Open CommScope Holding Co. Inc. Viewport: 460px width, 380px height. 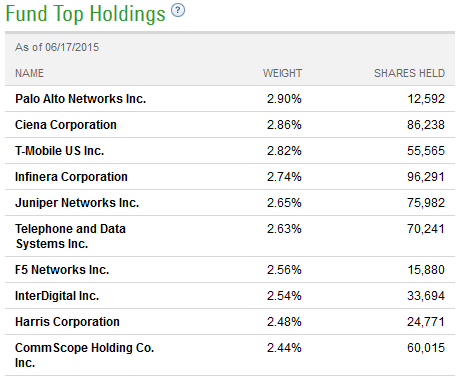tap(85, 355)
